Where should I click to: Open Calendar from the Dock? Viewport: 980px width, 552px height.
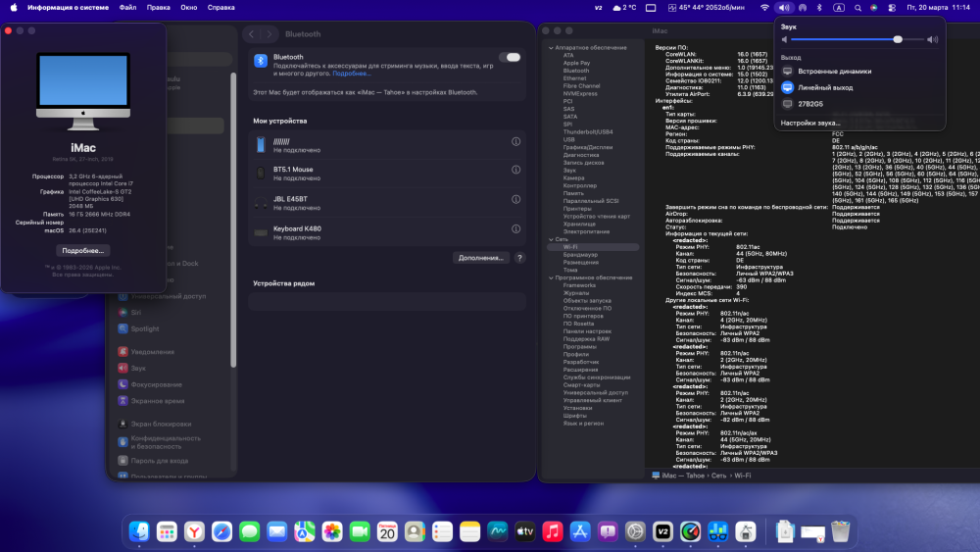(387, 531)
